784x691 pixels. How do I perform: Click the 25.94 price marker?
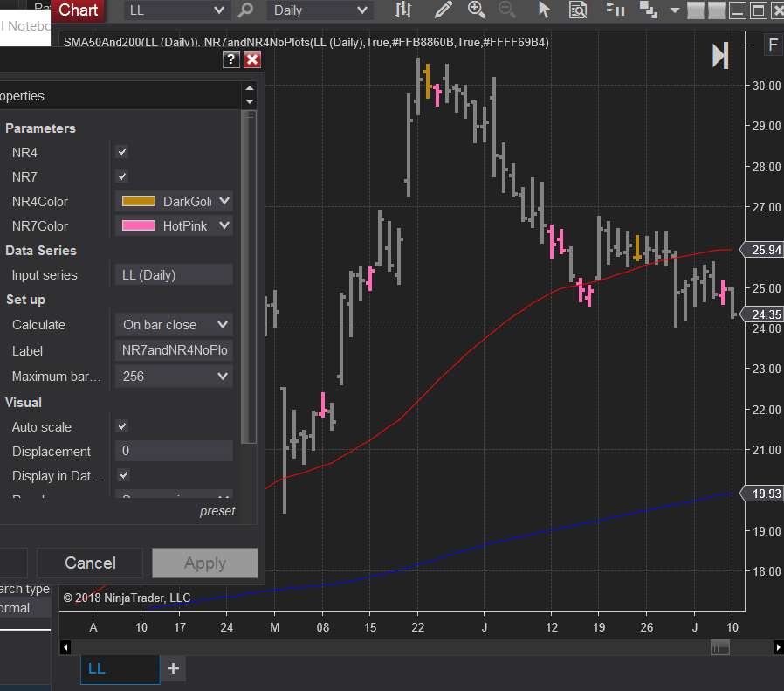(x=762, y=250)
